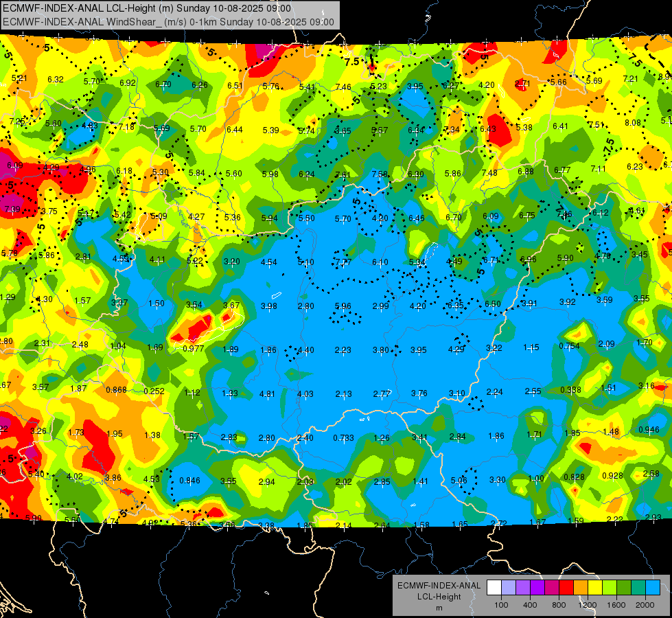Click the wind shear value 4.83
The width and height of the screenshot is (672, 618).
pyautogui.click(x=89, y=125)
